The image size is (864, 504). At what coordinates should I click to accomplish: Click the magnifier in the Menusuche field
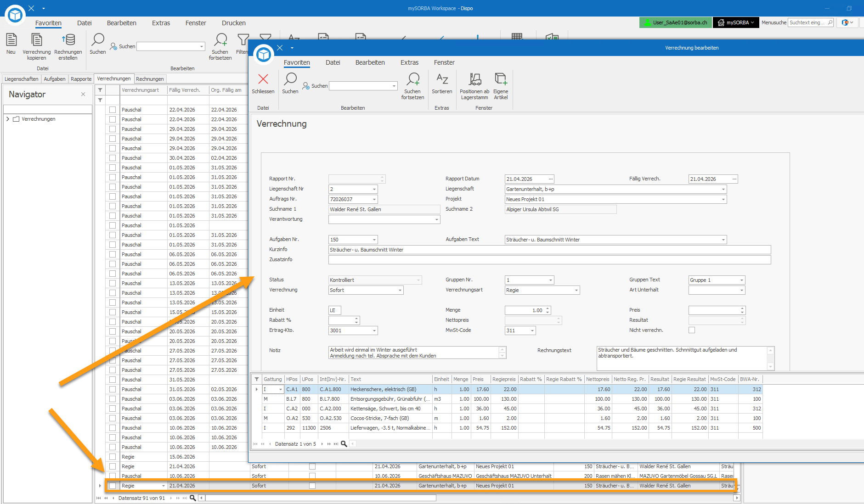pos(830,22)
